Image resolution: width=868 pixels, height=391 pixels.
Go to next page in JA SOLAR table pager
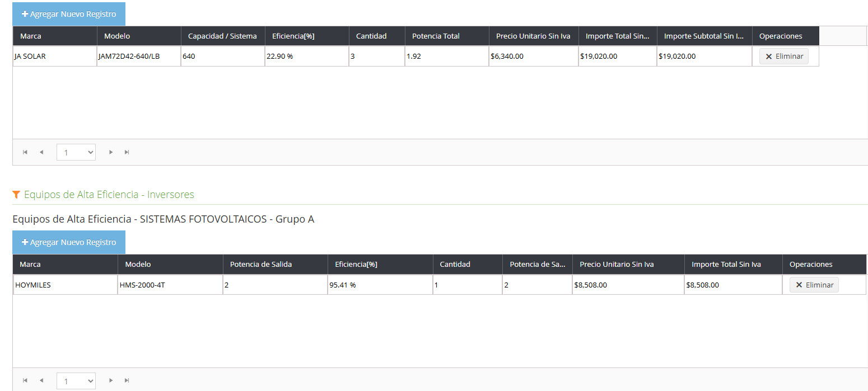tap(111, 152)
